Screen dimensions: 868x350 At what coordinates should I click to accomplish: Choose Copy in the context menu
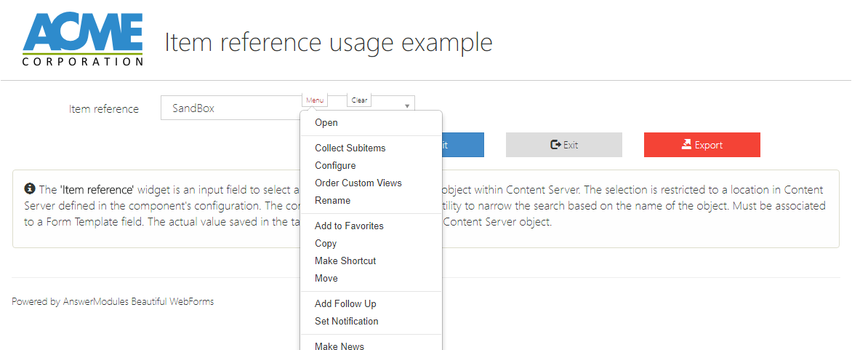(x=326, y=243)
